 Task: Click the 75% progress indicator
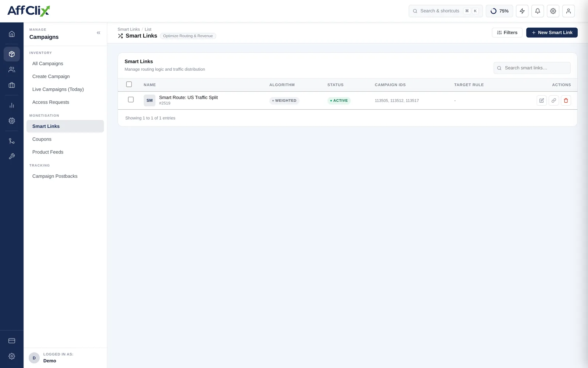pos(499,11)
